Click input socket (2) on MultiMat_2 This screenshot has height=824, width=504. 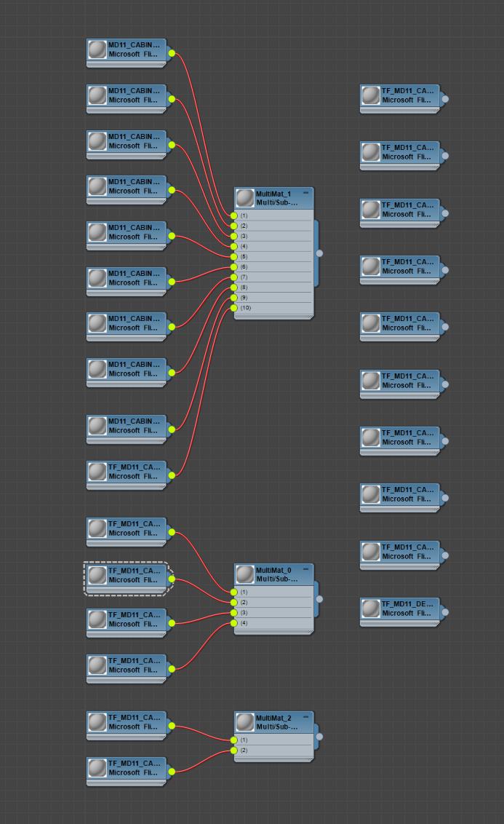[x=233, y=750]
